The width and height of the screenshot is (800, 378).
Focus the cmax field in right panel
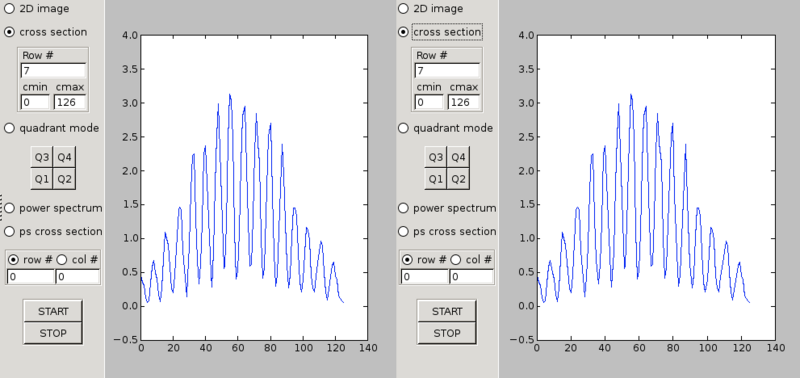pyautogui.click(x=464, y=102)
